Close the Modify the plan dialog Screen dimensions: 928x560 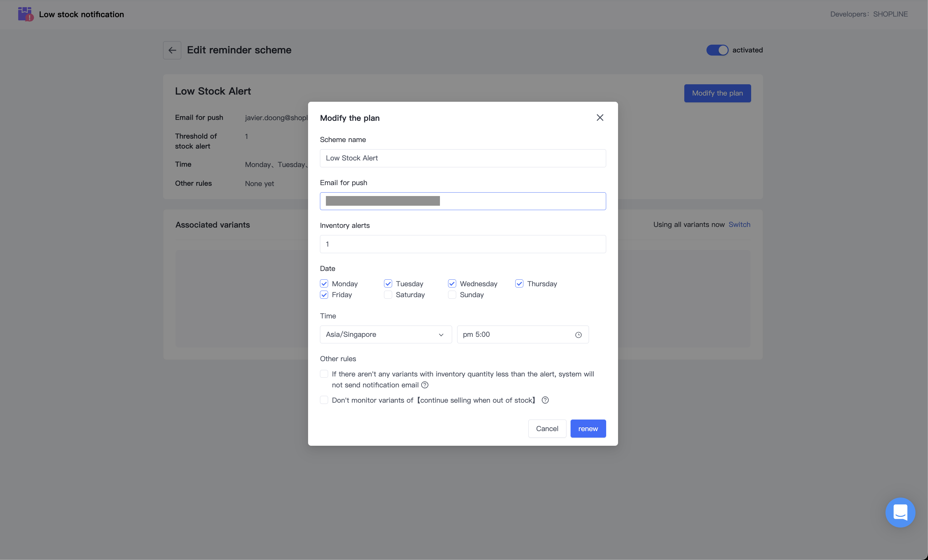click(600, 118)
